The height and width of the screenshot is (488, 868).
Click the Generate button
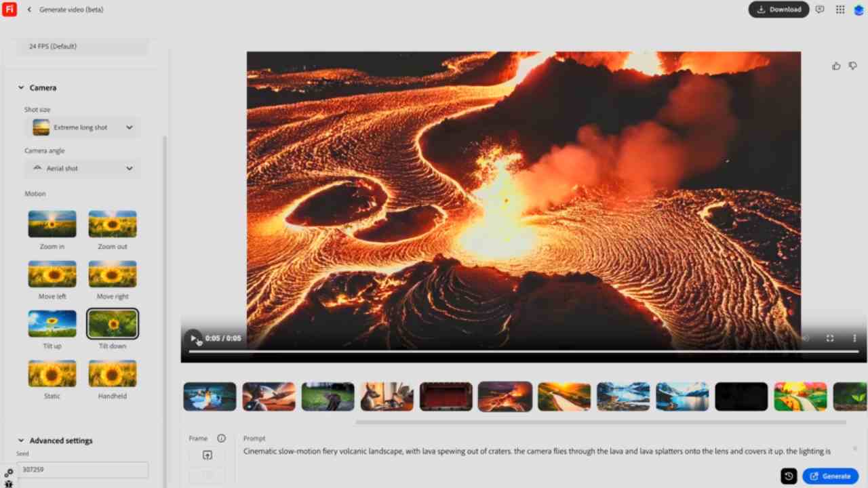[x=830, y=476]
